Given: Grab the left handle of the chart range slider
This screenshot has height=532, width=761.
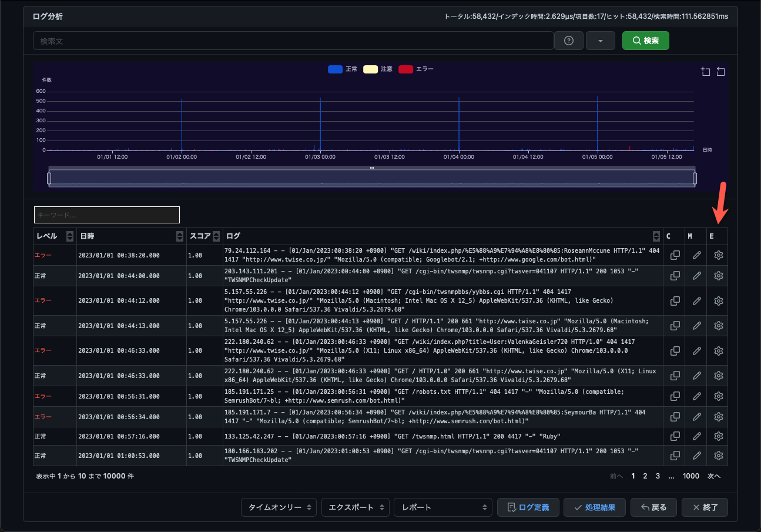Looking at the screenshot, I should tap(49, 178).
